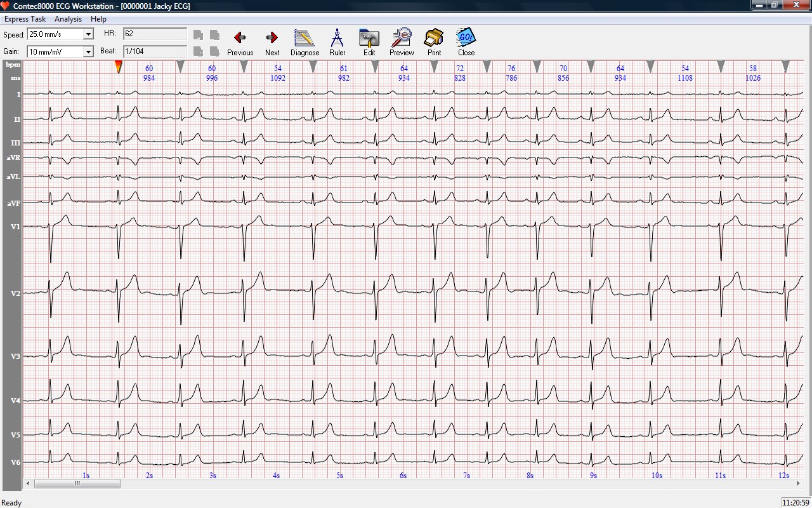Select the Ruler caliper tool
The height and width of the screenshot is (508, 812).
click(x=337, y=43)
